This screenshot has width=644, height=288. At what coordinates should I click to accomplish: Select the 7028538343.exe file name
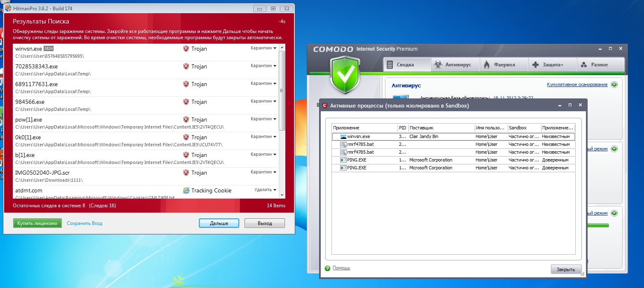coord(36,66)
